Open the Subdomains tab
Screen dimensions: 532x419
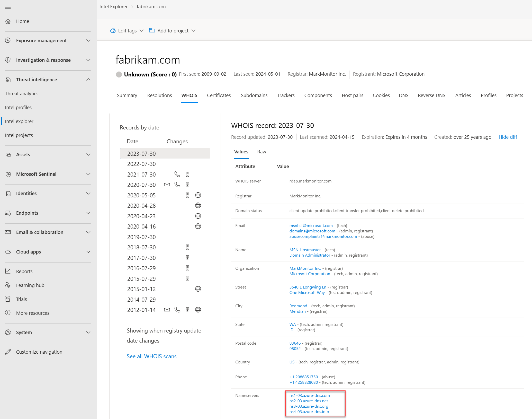coord(254,95)
